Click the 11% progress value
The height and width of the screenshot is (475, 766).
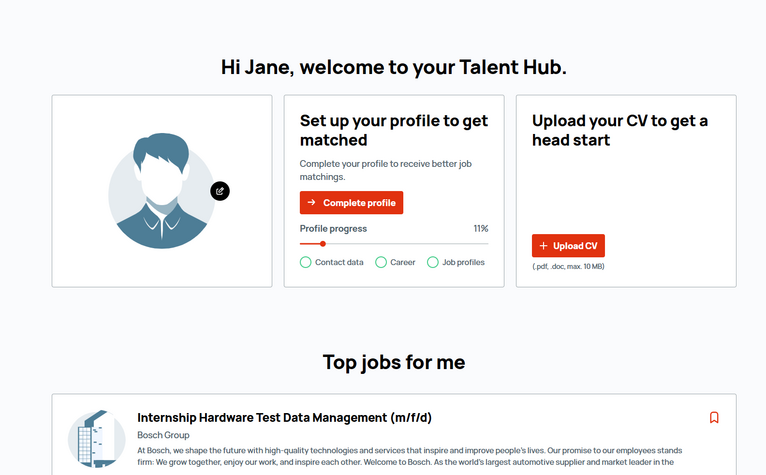[x=481, y=229]
